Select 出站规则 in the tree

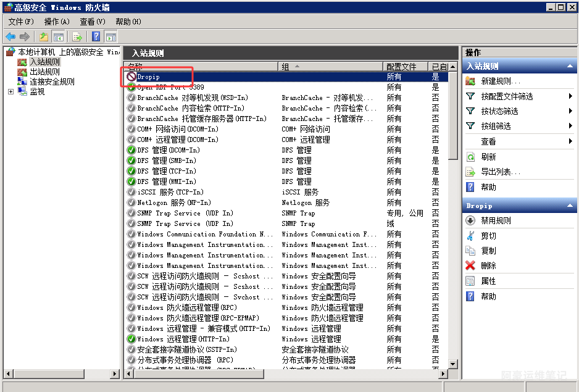coord(44,72)
